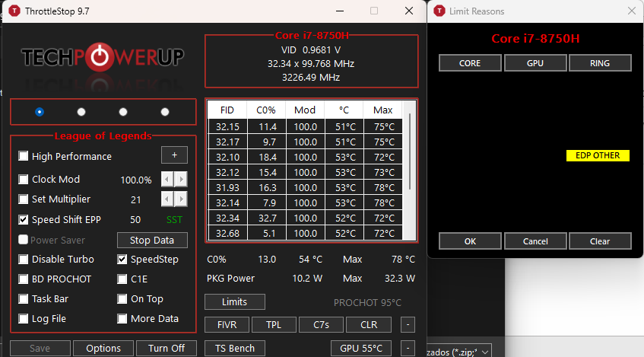Confirm Limit Reasons with OK
Screen dimensions: 644x357
470,241
